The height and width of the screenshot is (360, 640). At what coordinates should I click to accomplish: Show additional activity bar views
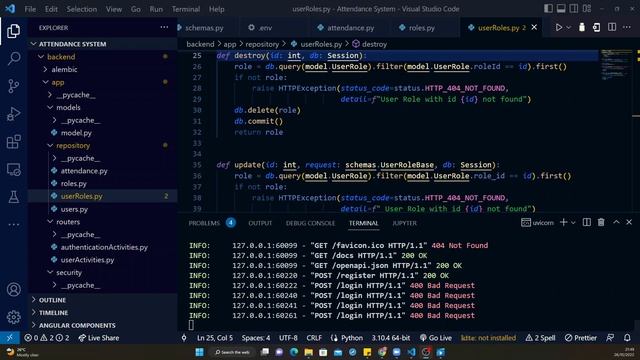coord(13,224)
